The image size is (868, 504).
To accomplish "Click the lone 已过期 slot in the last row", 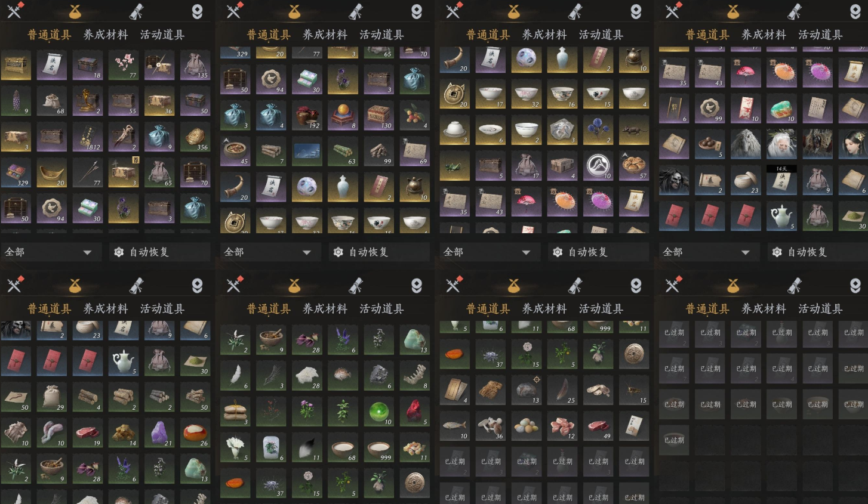I will coord(674,440).
